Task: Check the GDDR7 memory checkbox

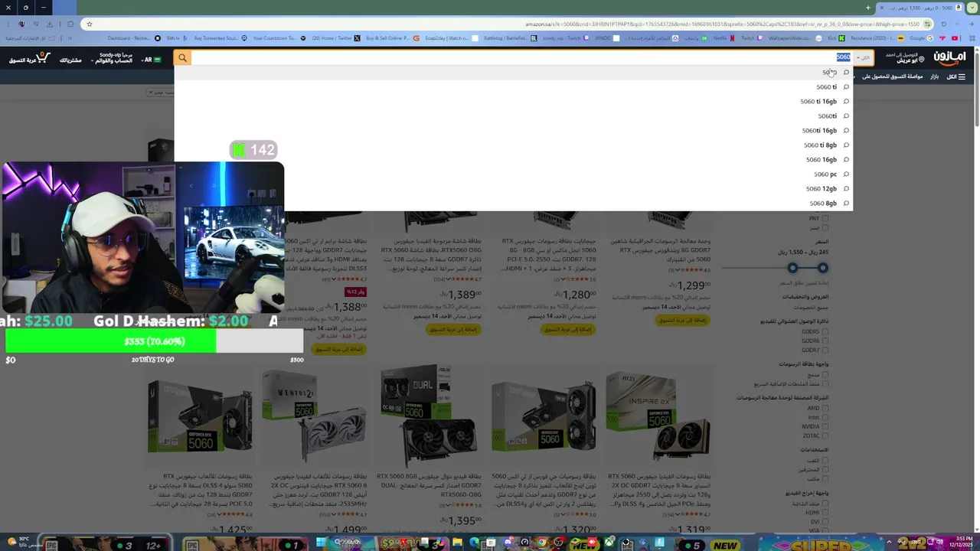Action: click(825, 350)
